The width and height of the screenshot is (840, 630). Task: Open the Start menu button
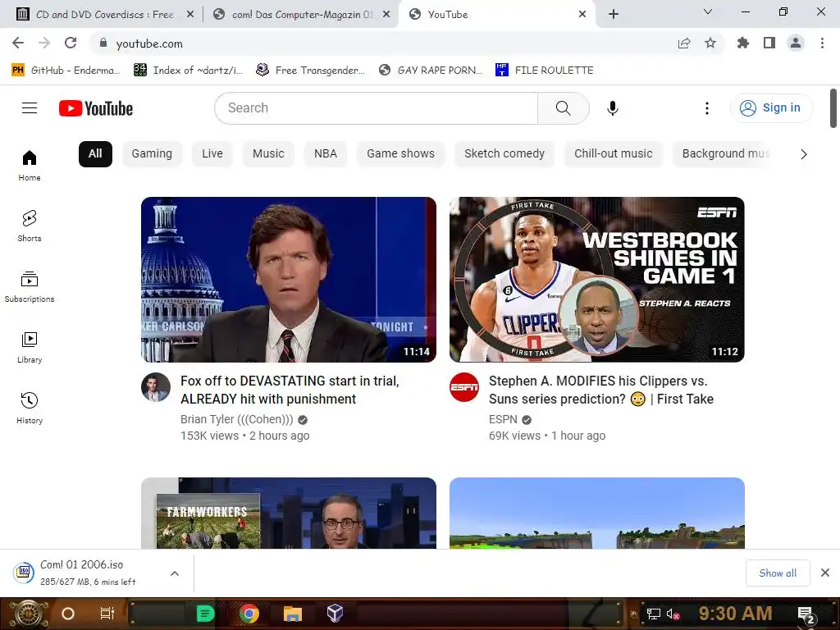point(28,614)
